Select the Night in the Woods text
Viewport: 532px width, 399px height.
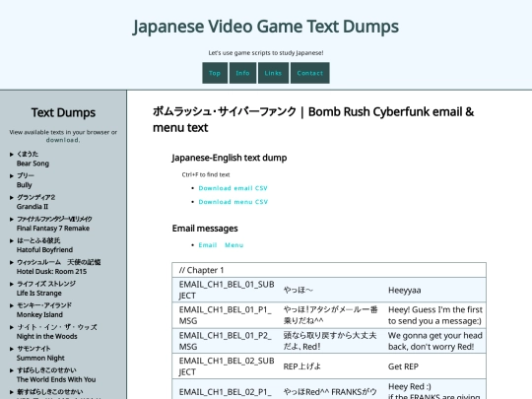coord(47,336)
